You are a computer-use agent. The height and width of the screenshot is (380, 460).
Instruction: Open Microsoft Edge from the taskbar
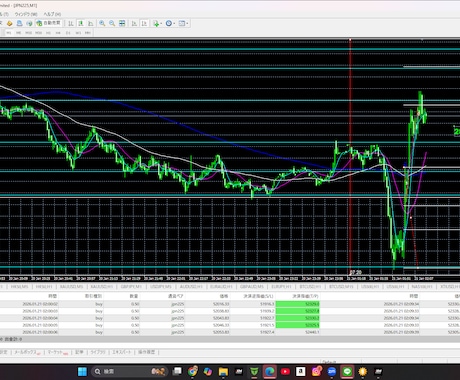pos(269,371)
